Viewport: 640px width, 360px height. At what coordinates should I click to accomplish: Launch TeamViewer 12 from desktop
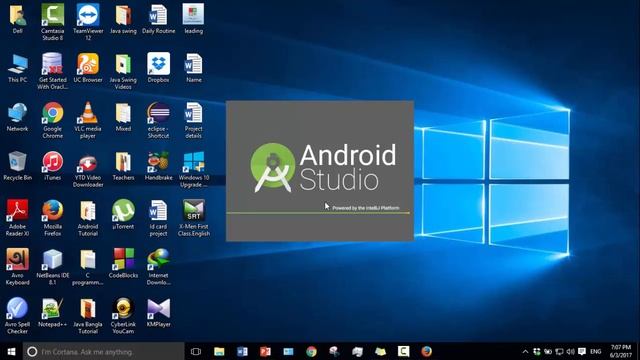tap(88, 16)
